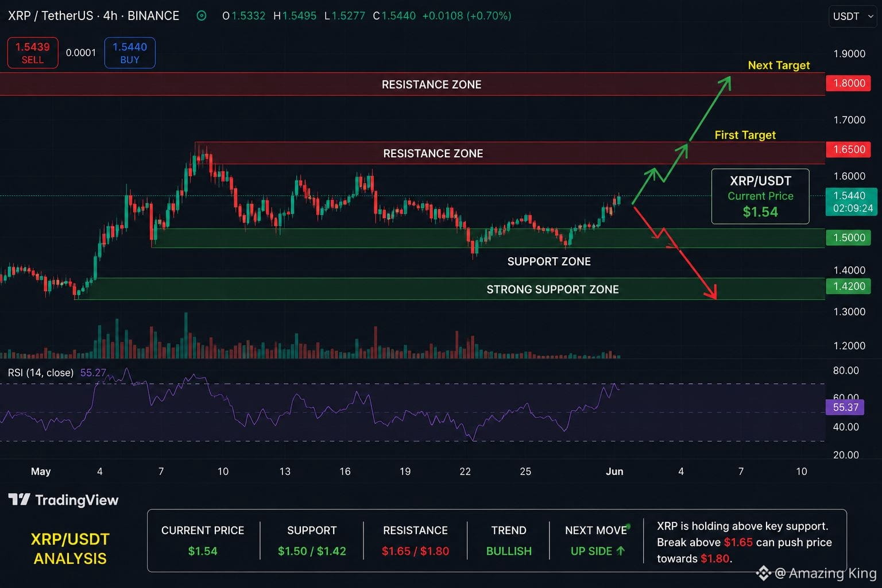Click the 20.00 RSI scale value

[846, 455]
